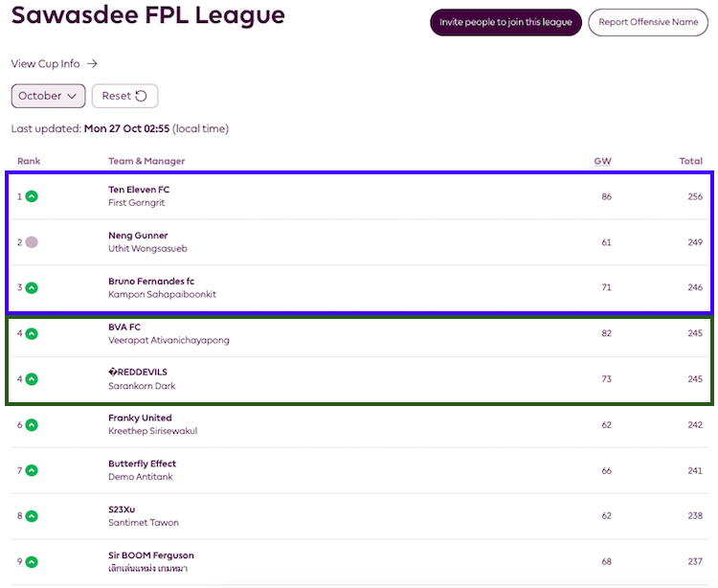This screenshot has height=588, width=718.
Task: Click the GW column header
Action: click(x=602, y=161)
